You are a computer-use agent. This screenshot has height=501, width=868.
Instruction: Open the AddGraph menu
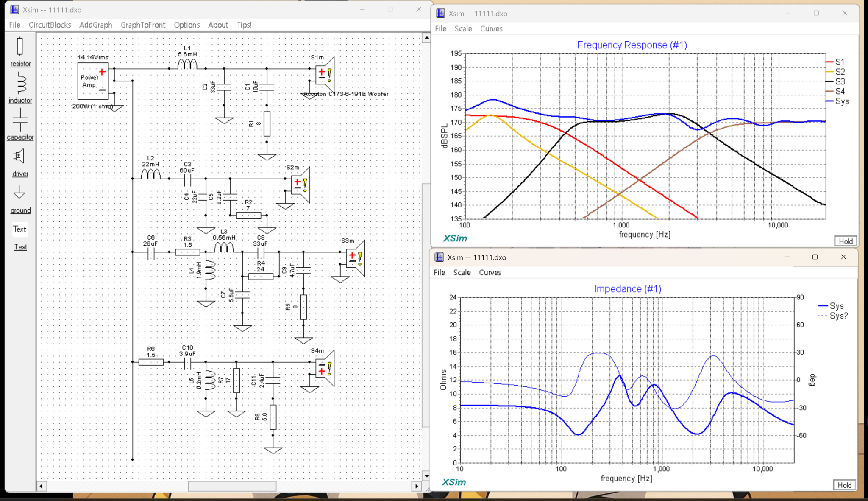pyautogui.click(x=96, y=25)
